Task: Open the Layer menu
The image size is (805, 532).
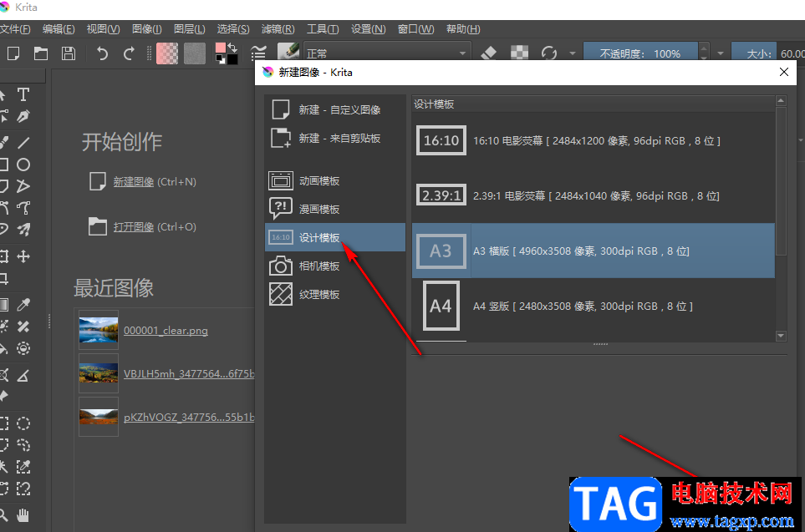Action: click(190, 29)
